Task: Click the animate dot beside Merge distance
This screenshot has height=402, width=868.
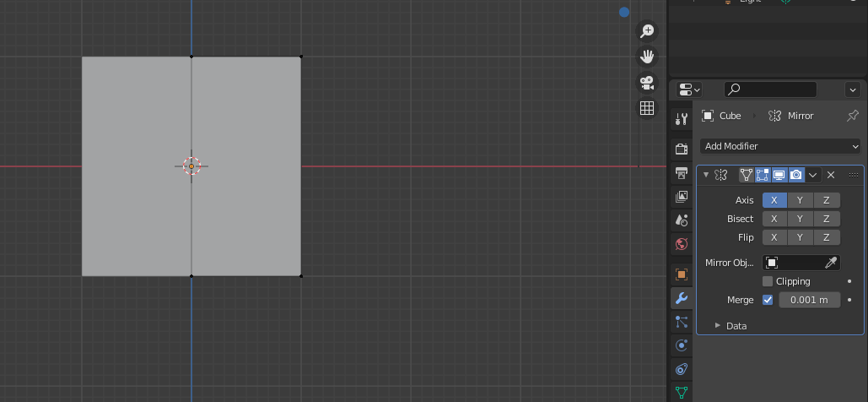Action: tap(849, 300)
